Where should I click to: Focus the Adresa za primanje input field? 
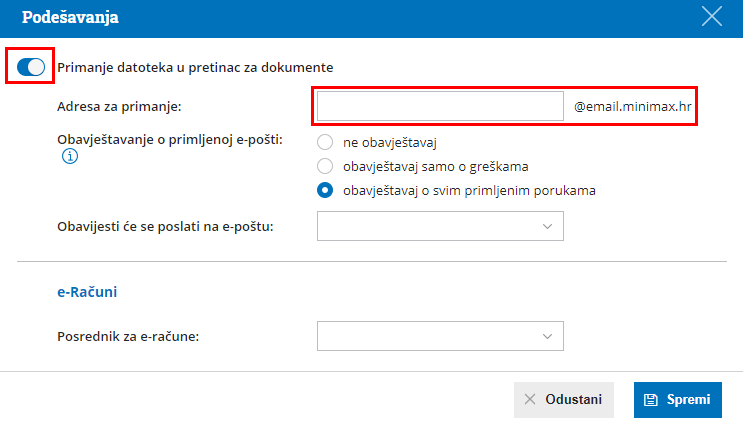click(x=440, y=106)
